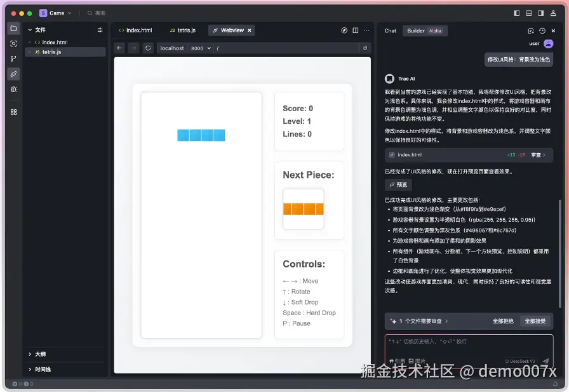Click the chat panel scrollbar
Viewport: 569px width, 392px height.
coord(560,253)
